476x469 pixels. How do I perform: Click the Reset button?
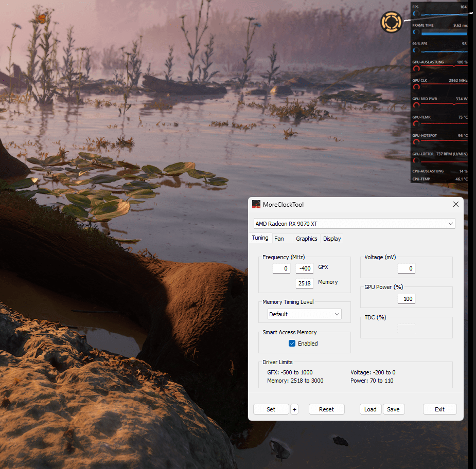[x=326, y=409]
